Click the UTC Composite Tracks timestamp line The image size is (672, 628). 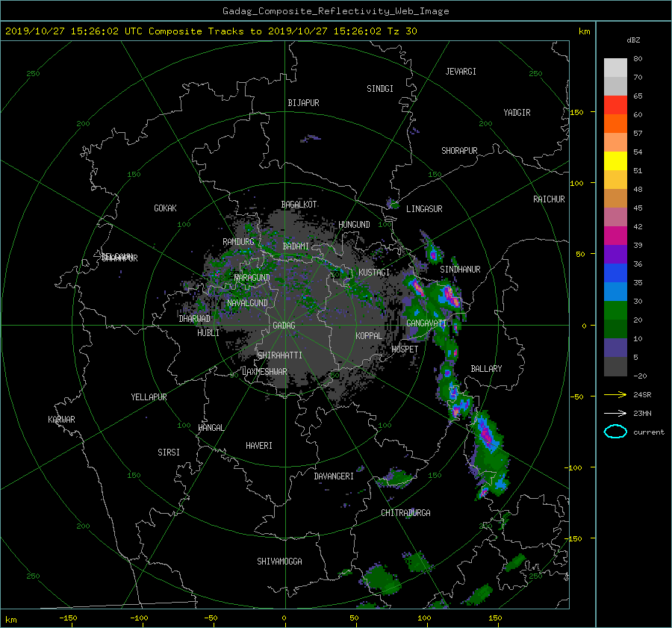tap(211, 31)
